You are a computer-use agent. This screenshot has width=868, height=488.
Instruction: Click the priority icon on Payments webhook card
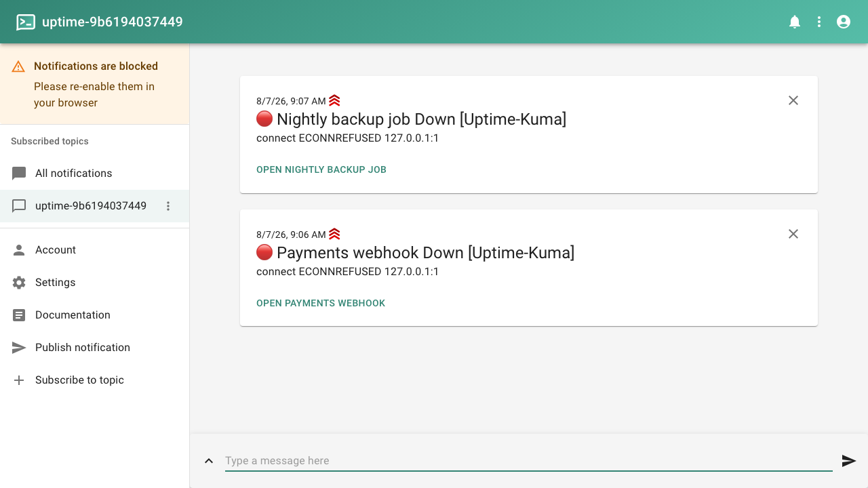coord(334,235)
